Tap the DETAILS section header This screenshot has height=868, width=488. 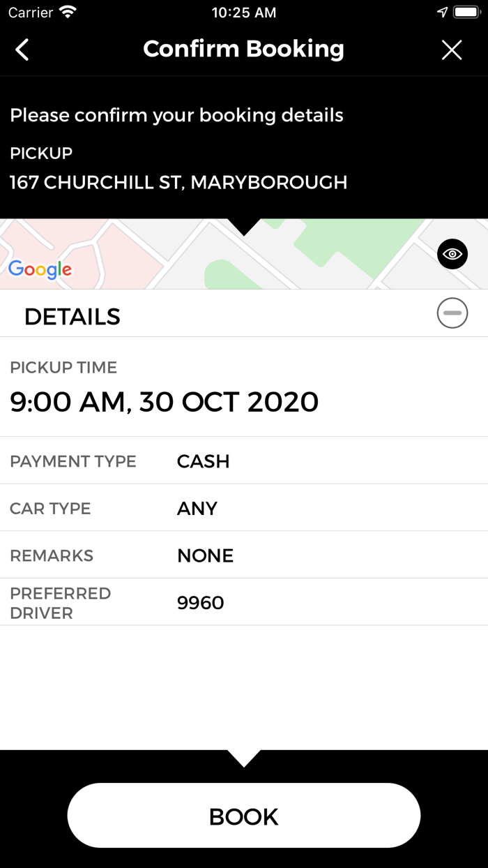point(73,317)
